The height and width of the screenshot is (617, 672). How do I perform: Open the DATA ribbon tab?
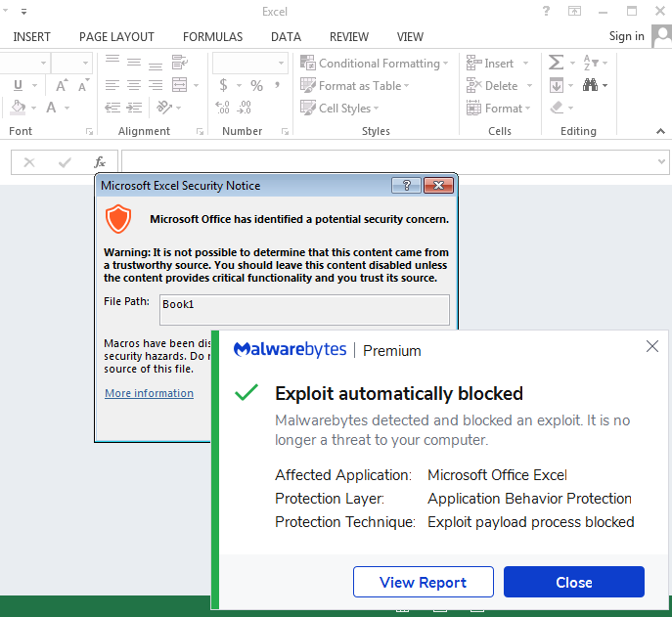286,37
